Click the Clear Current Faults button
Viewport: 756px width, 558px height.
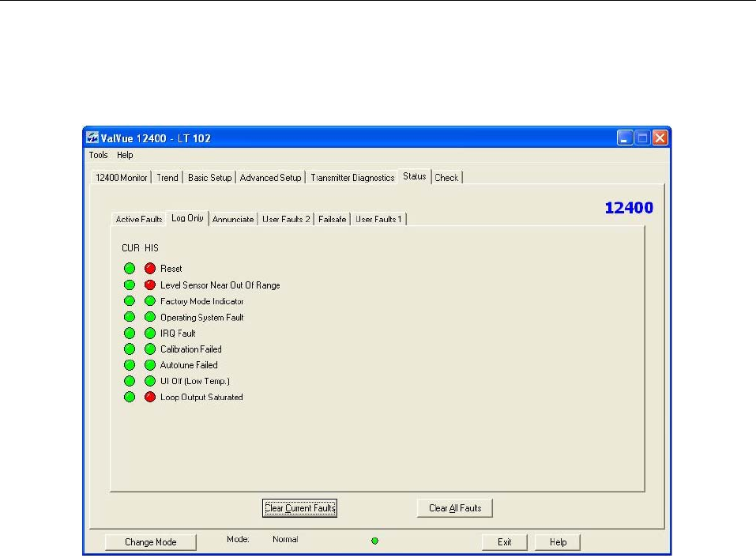point(299,508)
